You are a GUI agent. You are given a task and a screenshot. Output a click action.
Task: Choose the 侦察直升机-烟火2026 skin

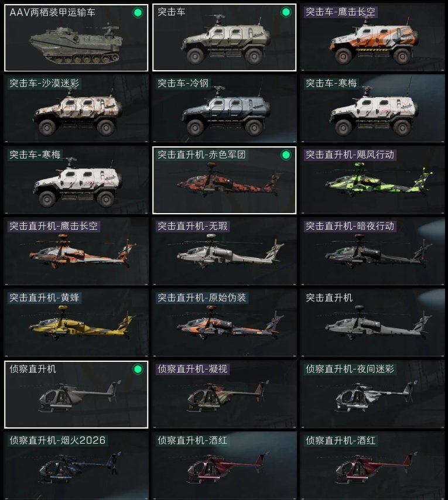point(76,465)
